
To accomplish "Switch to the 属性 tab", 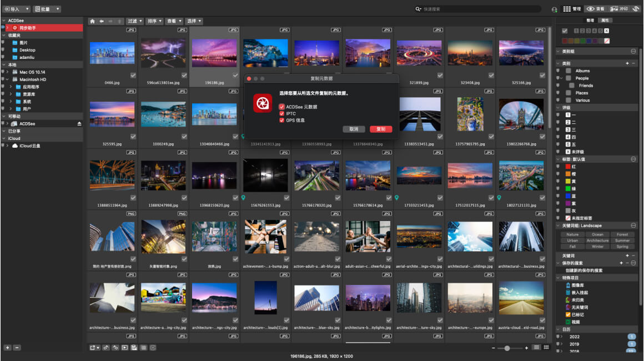I will pyautogui.click(x=605, y=20).
